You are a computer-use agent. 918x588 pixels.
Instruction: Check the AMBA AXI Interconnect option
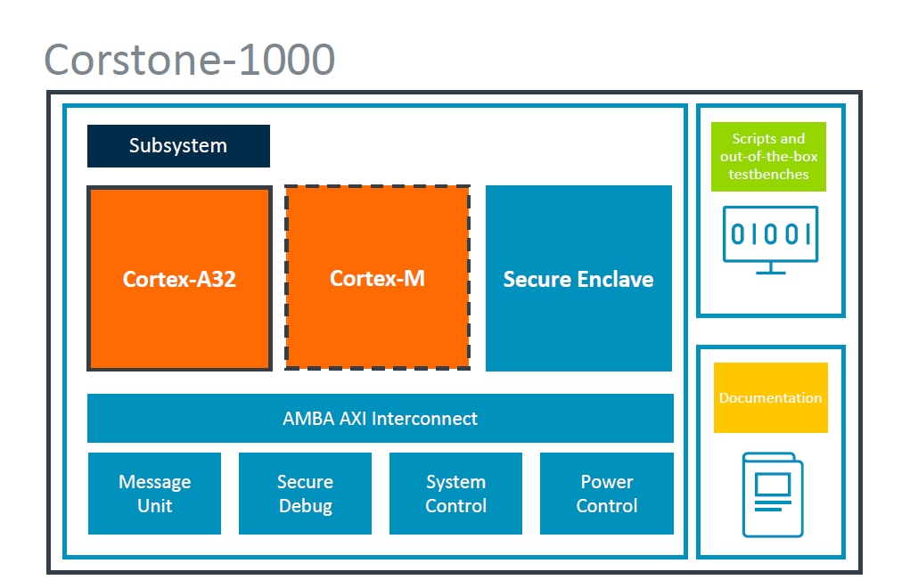(380, 418)
